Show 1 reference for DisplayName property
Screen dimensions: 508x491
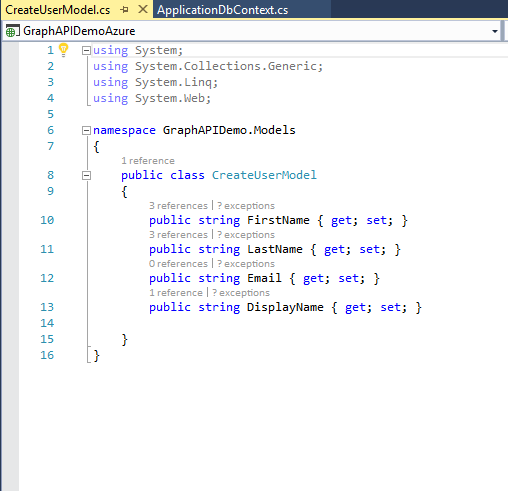pyautogui.click(x=176, y=293)
